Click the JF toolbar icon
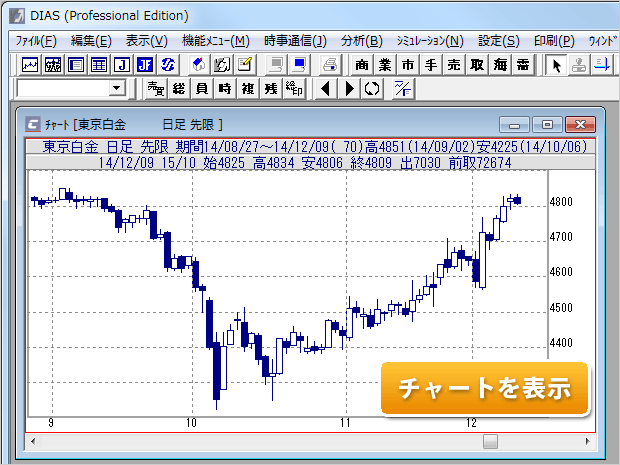Screen dimensions: 620x465 [144, 65]
